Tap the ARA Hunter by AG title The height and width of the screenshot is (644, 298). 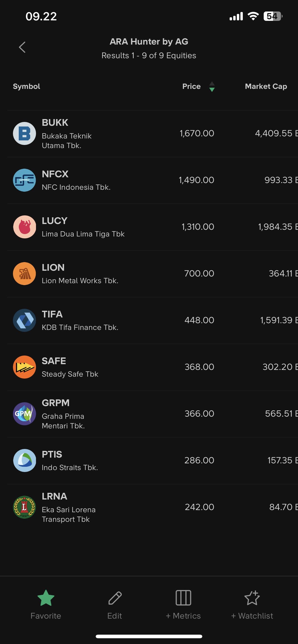coord(149,42)
